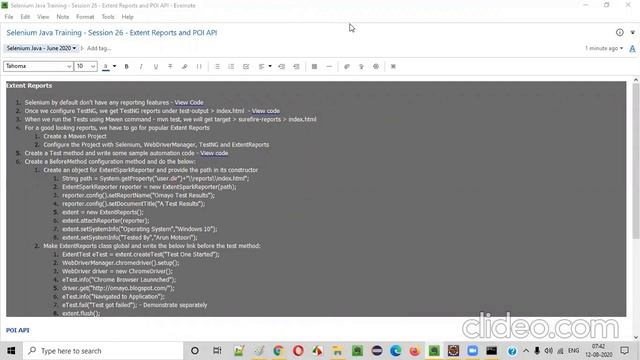Click the font color button
The width and height of the screenshot is (640, 360).
point(106,67)
